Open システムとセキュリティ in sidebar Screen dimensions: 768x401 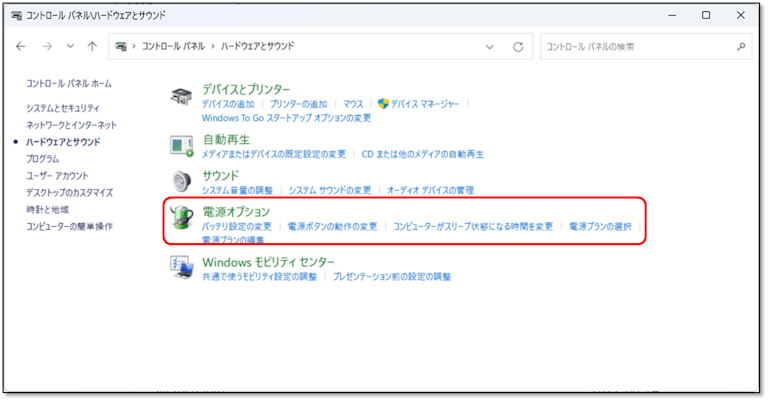(63, 108)
